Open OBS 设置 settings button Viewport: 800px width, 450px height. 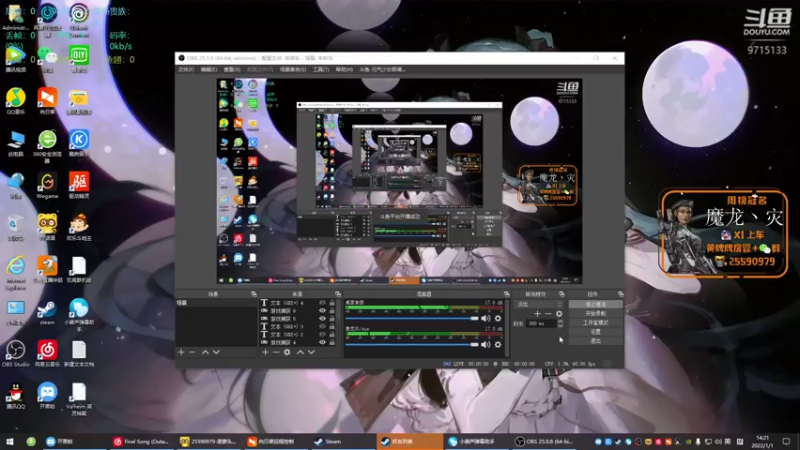click(x=595, y=332)
